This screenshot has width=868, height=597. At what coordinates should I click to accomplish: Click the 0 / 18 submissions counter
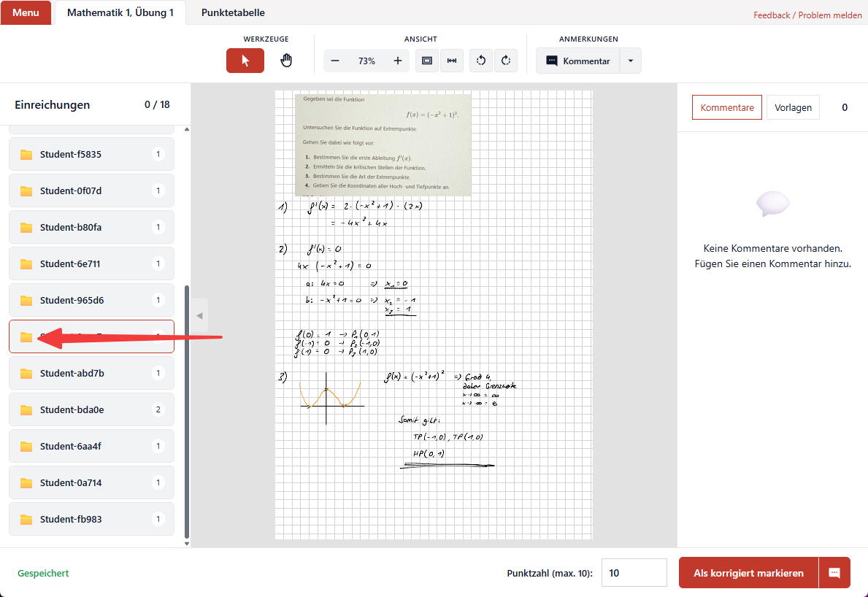pyautogui.click(x=157, y=104)
